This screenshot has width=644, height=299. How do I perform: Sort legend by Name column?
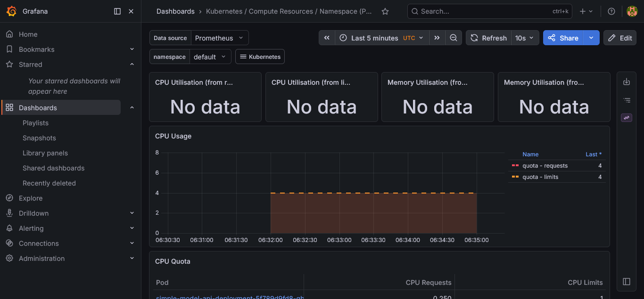tap(530, 154)
